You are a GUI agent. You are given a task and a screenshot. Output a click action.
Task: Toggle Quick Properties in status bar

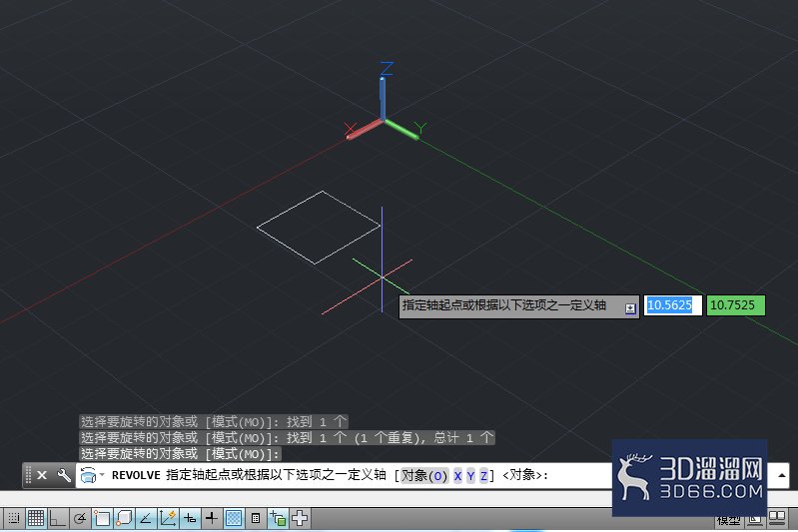coord(256,518)
